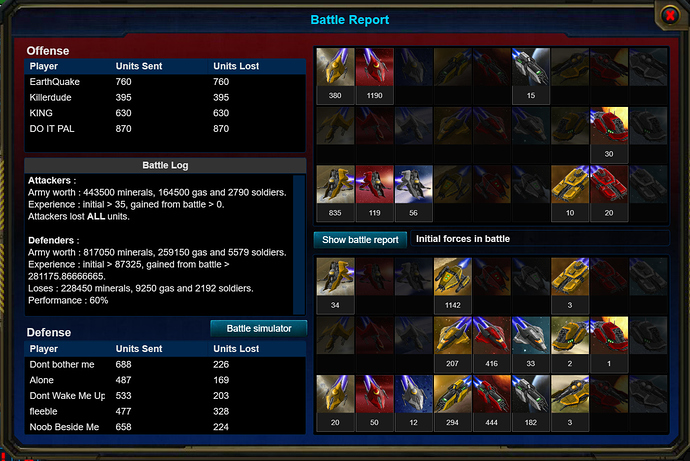Click the Units Lost column header in Offense
The height and width of the screenshot is (461, 690).
(x=236, y=66)
